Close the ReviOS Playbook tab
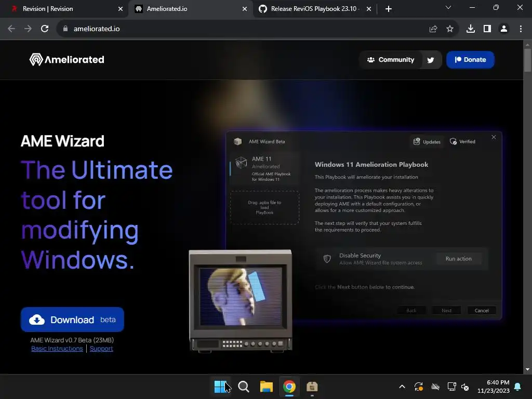 click(x=369, y=9)
